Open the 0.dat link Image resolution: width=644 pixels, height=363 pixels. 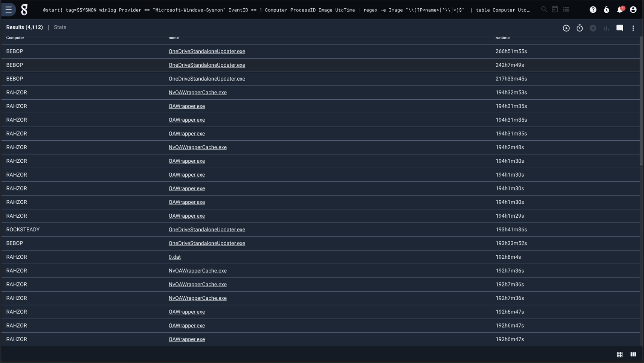tap(175, 257)
